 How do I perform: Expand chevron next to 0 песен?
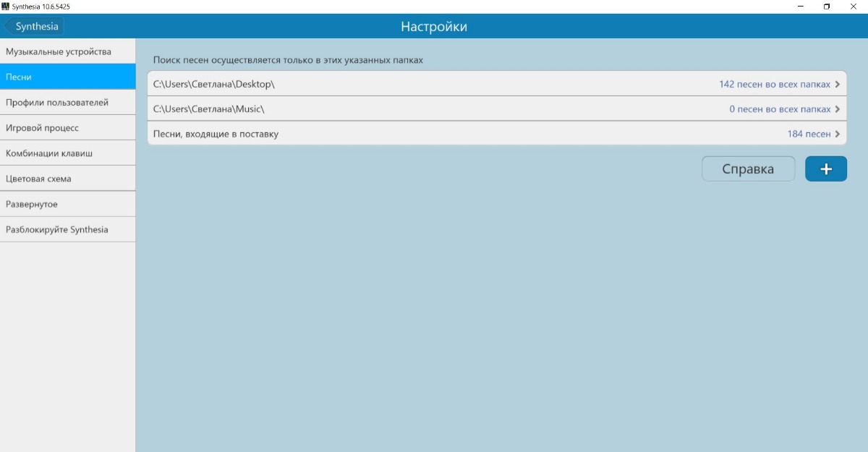point(838,109)
